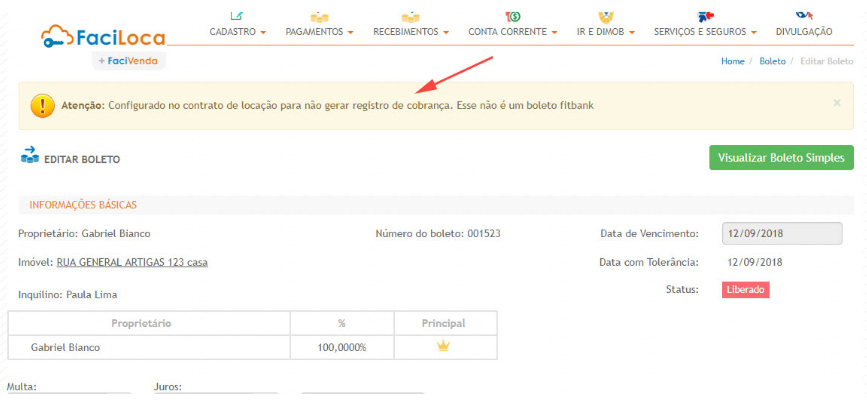Click the IR e DIMOB lion icon
The height and width of the screenshot is (412, 867).
click(604, 16)
